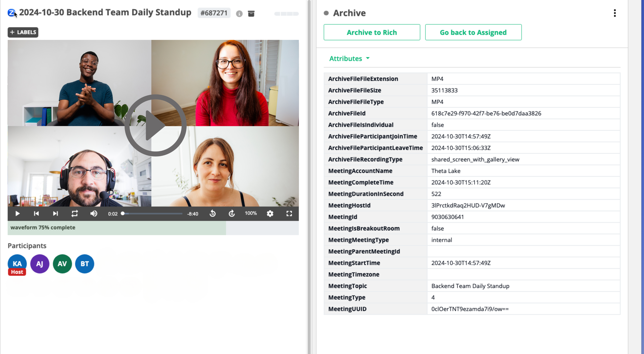Open the info icon next to #687271
644x354 pixels.
coord(239,13)
